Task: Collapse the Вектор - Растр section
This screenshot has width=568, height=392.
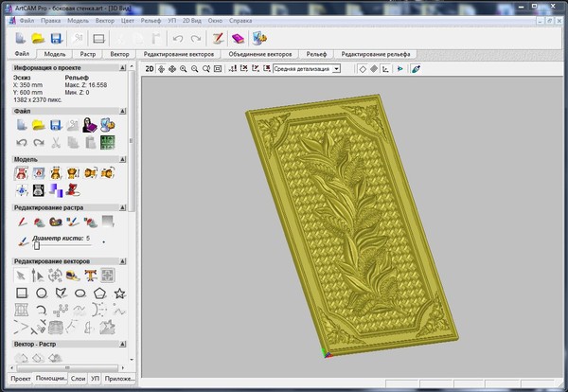Action: 122,344
